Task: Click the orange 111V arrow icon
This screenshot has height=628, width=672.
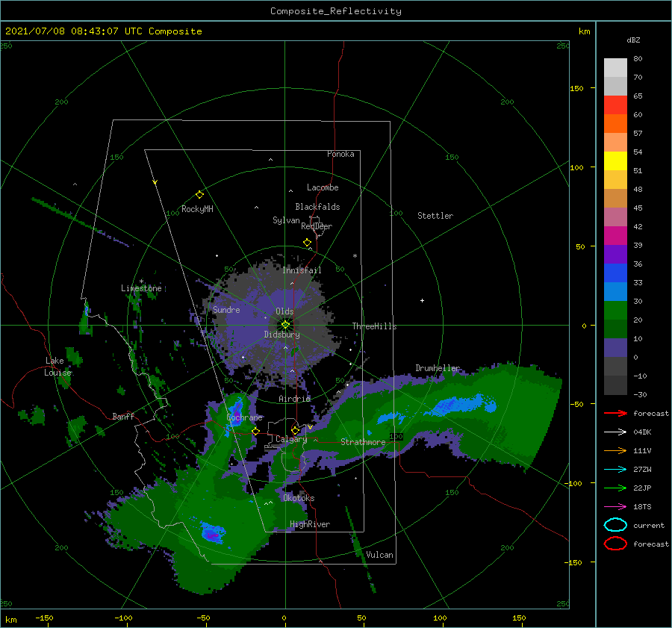Action: point(615,450)
